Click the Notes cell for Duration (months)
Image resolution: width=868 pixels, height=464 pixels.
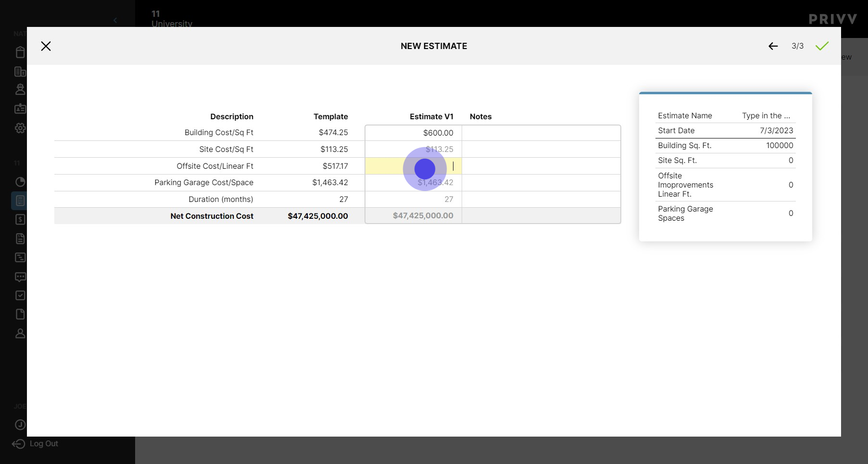coord(541,199)
